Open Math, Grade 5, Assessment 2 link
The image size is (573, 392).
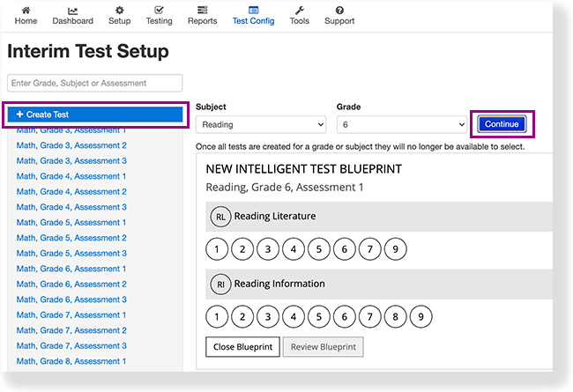pyautogui.click(x=71, y=238)
